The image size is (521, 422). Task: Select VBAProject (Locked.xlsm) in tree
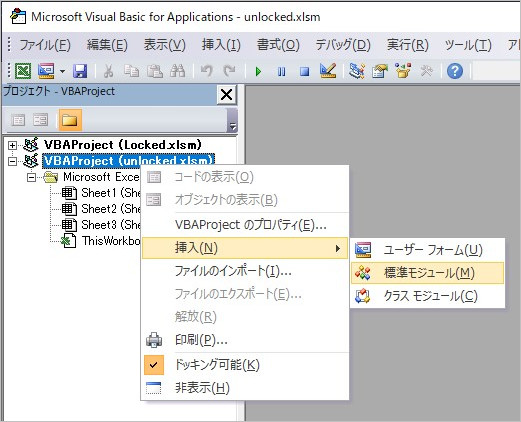point(123,145)
